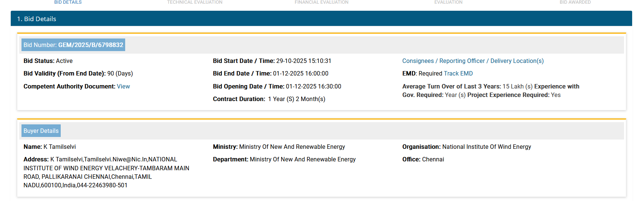This screenshot has height=201, width=644.
Task: Switch to the Bid Details tab
Action: (68, 2)
